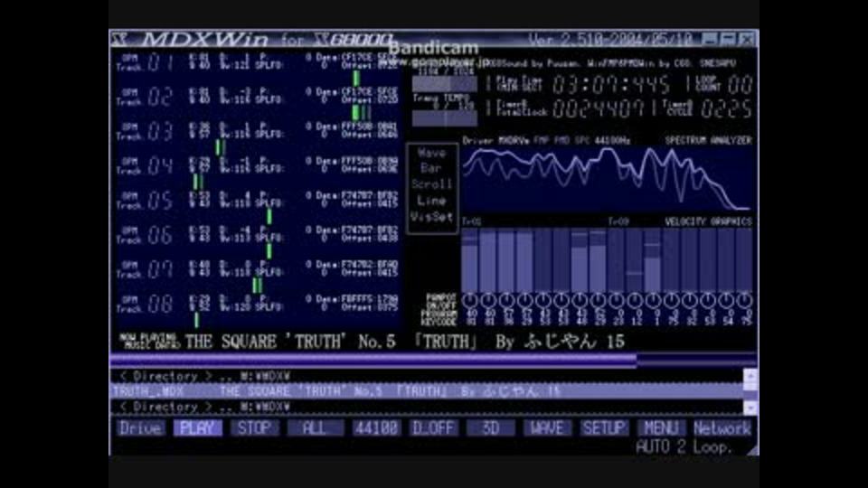
Task: Click the channel 11 panpot knob
Action: 653,300
